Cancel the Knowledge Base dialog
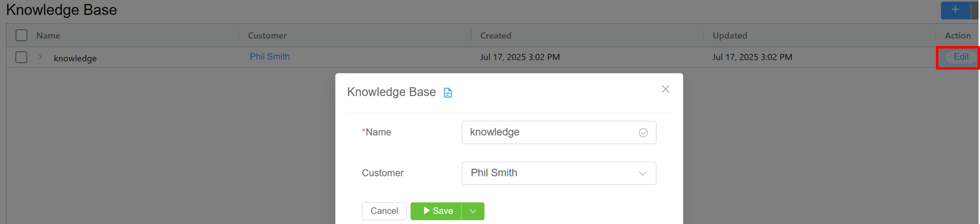This screenshot has width=980, height=224. (x=384, y=211)
